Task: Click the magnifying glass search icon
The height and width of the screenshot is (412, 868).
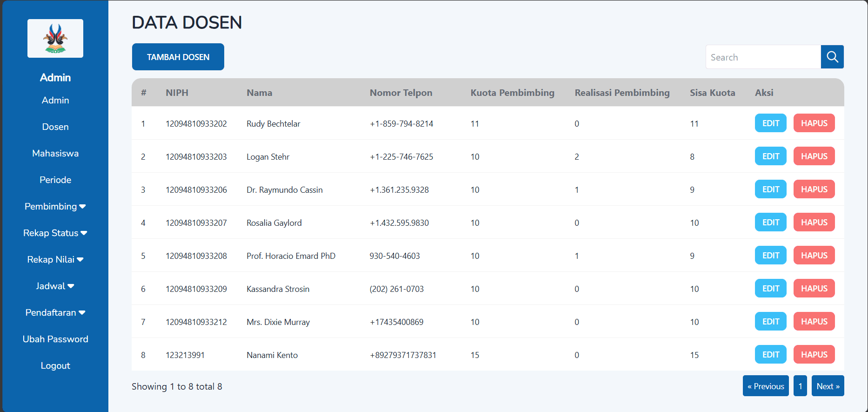Action: coord(832,57)
